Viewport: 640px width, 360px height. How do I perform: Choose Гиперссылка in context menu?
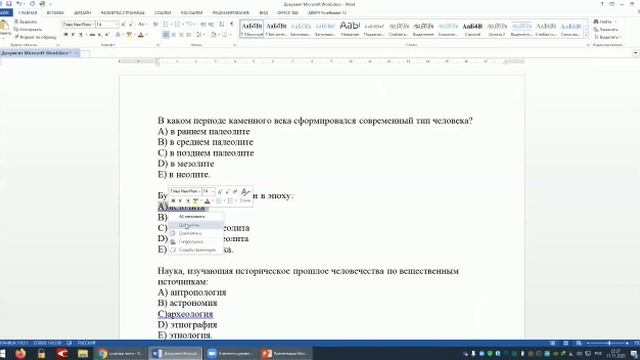[x=196, y=242]
